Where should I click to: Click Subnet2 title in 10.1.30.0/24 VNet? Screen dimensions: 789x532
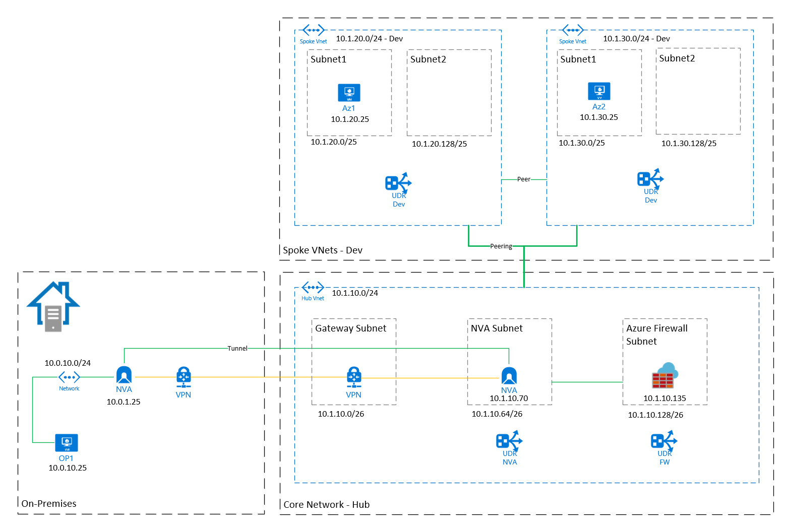[x=677, y=58]
